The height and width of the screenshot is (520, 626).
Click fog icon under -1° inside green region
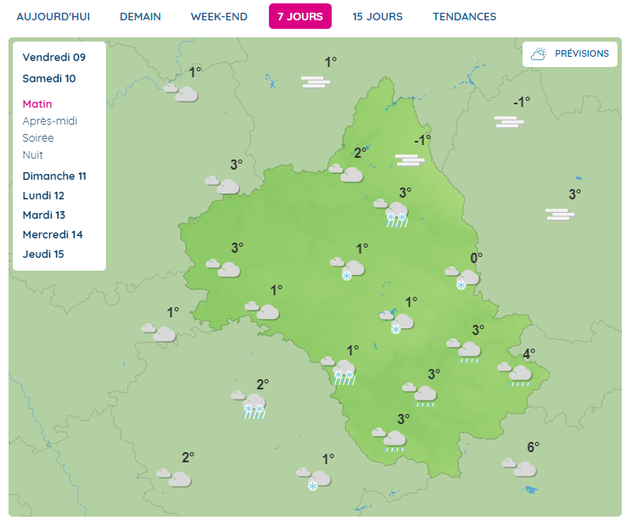tap(410, 160)
